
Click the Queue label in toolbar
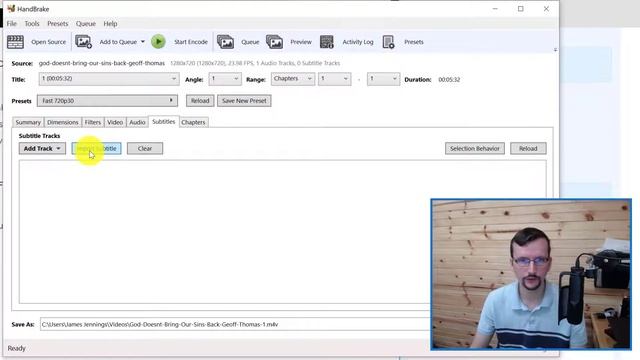pos(250,42)
